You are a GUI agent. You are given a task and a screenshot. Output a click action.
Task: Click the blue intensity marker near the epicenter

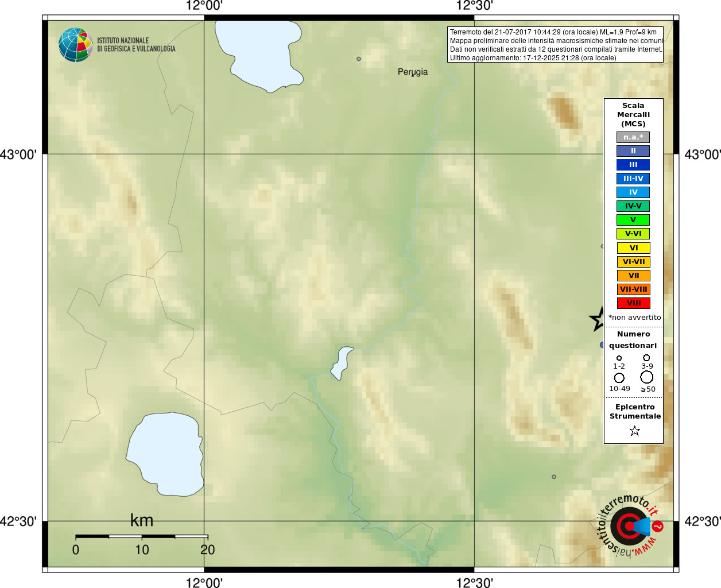point(602,345)
